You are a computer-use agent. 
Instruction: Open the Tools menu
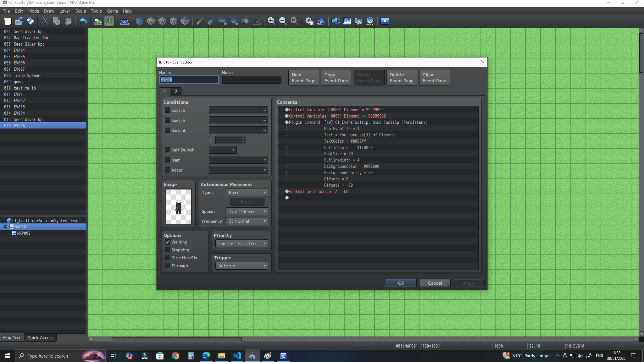[x=96, y=11]
